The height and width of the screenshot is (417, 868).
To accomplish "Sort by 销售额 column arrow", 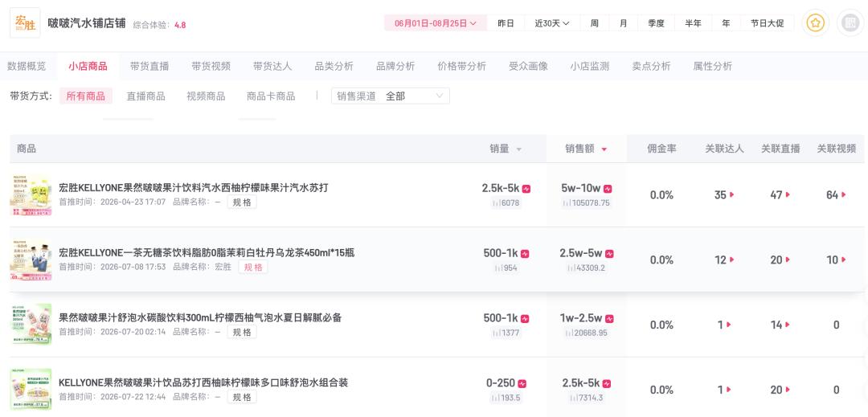I will point(604,149).
